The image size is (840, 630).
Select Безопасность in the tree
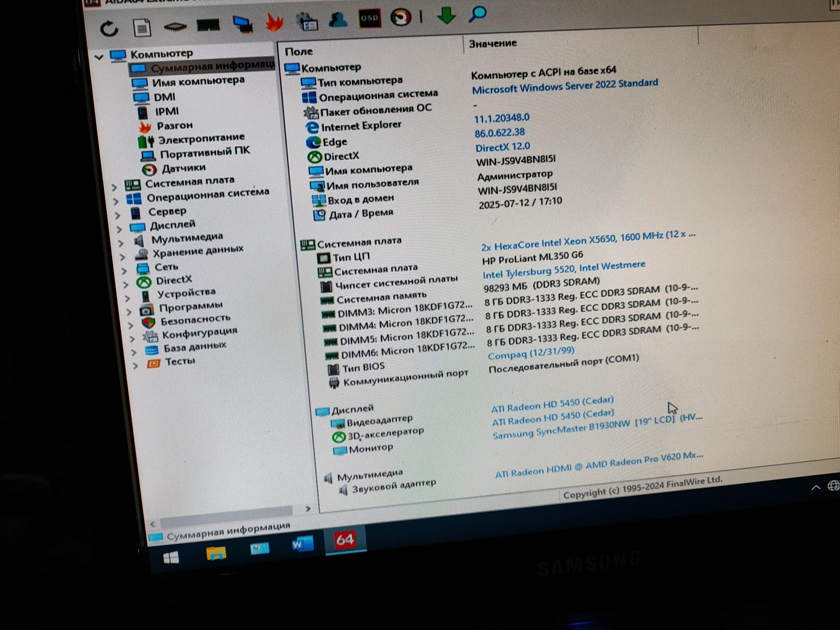point(186,321)
